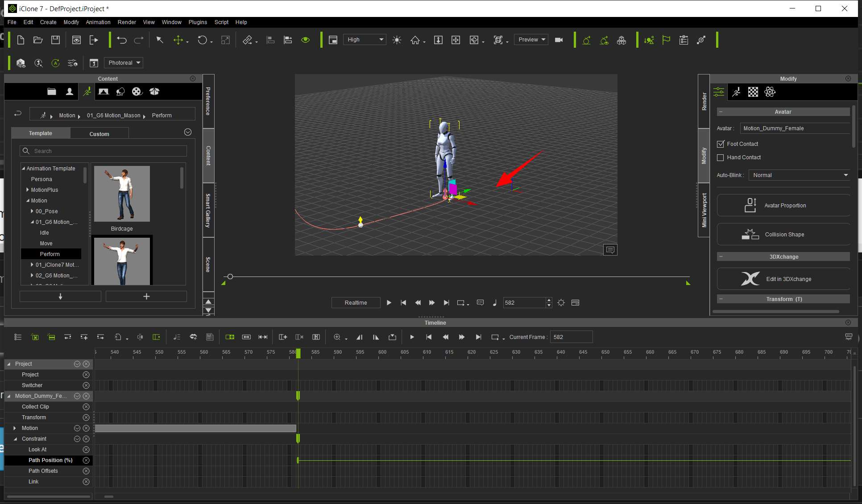
Task: Click the Modify panel horizontal scrollbar
Action: pyautogui.click(x=776, y=312)
